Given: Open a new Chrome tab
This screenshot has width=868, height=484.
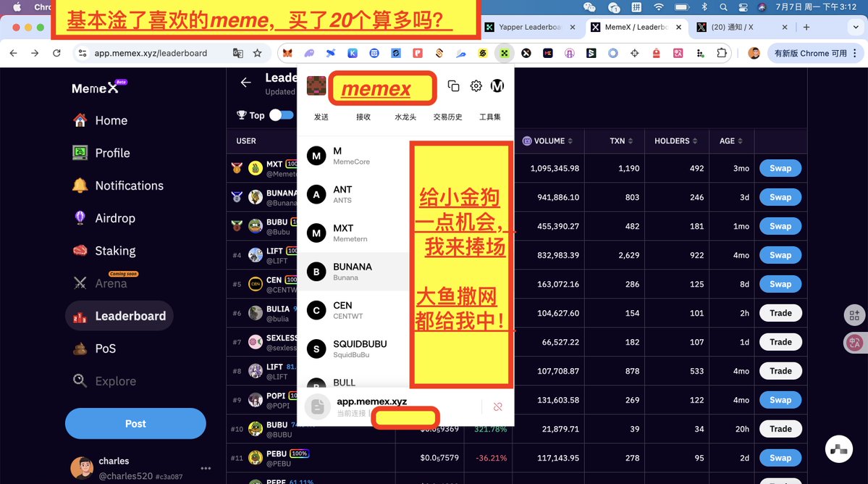Looking at the screenshot, I should (x=806, y=27).
